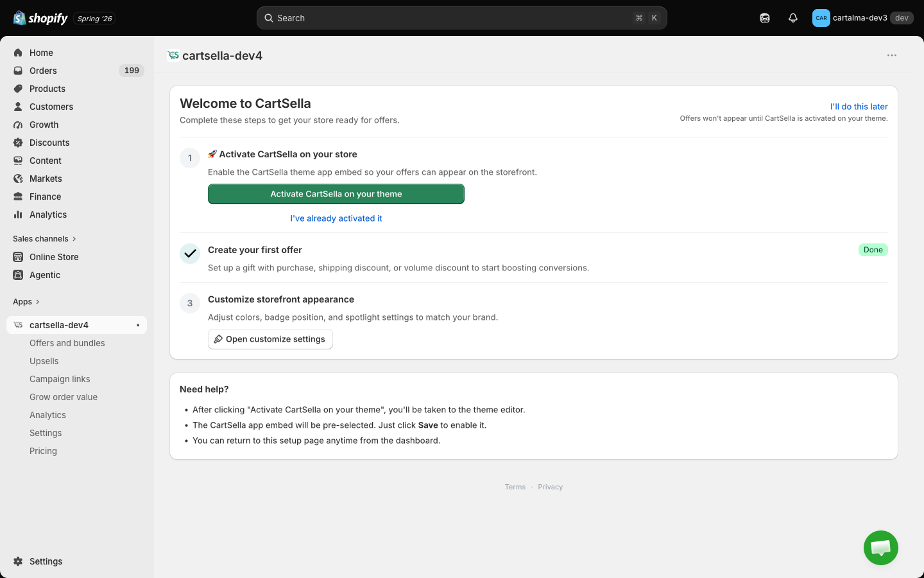Open the cartalma-dev3 account menu

click(862, 18)
